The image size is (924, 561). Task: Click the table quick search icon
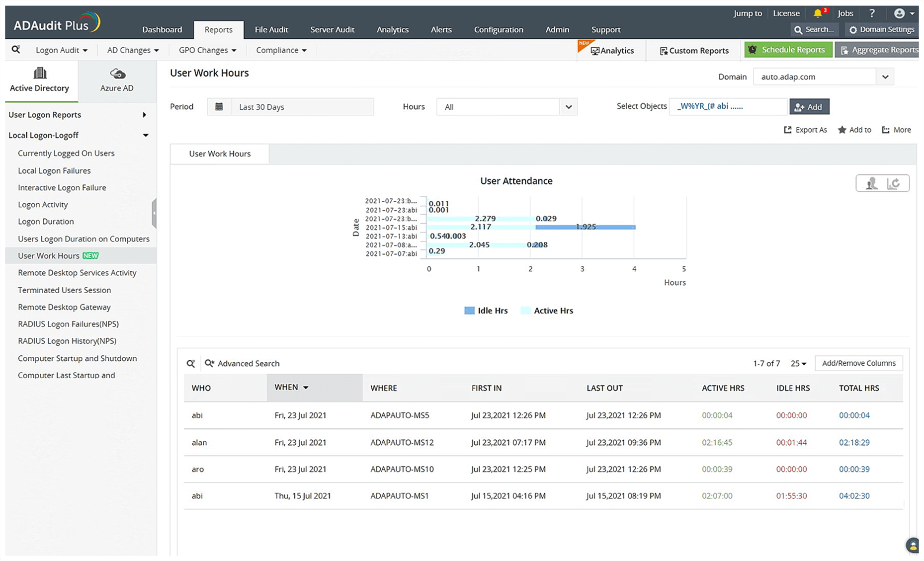tap(191, 364)
